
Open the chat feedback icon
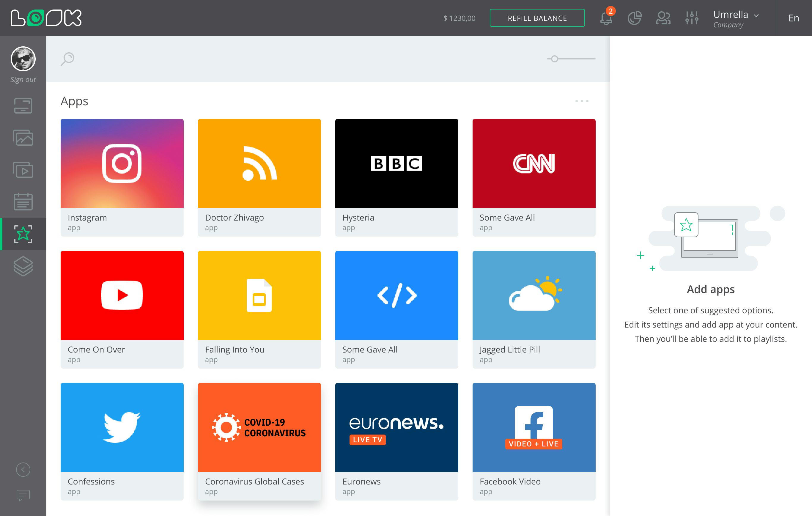(23, 495)
